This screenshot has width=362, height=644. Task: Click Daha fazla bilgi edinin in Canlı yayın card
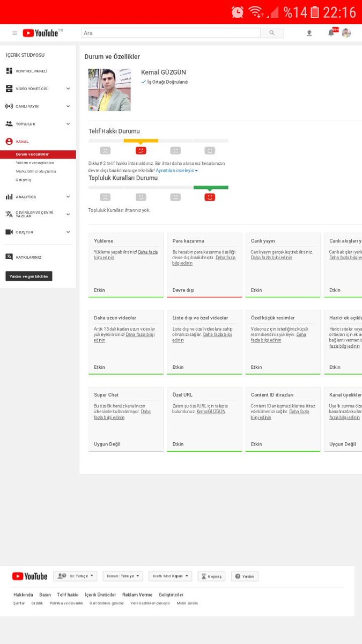(x=271, y=258)
